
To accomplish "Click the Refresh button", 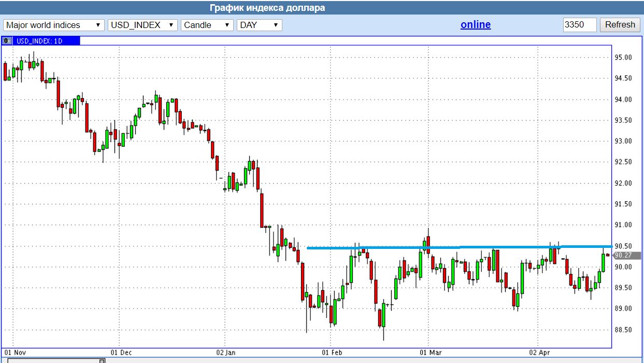I will point(620,25).
